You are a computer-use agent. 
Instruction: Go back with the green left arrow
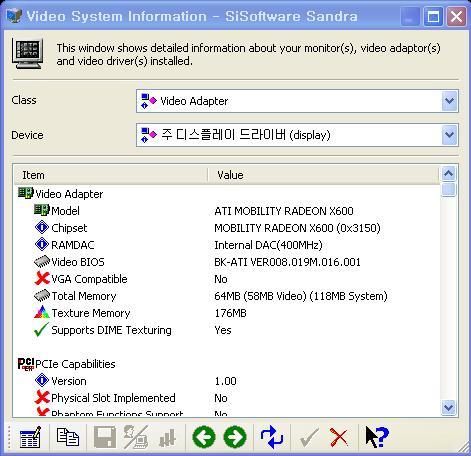[204, 437]
